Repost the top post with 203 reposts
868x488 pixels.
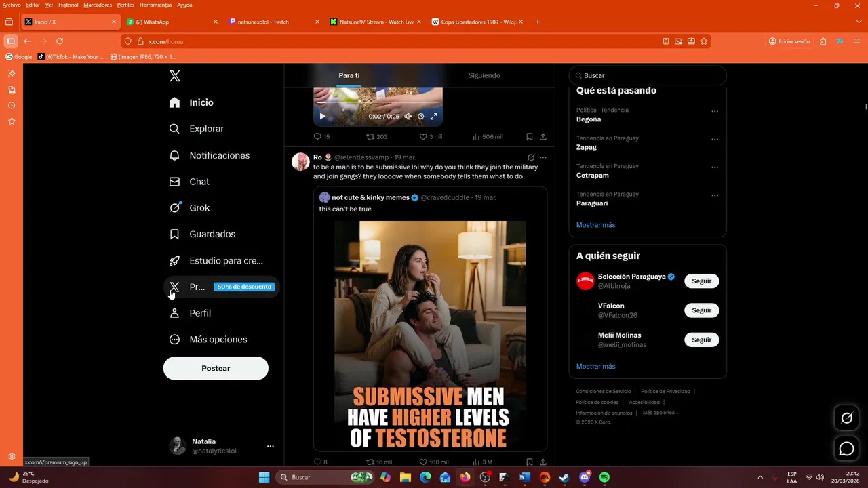point(377,137)
